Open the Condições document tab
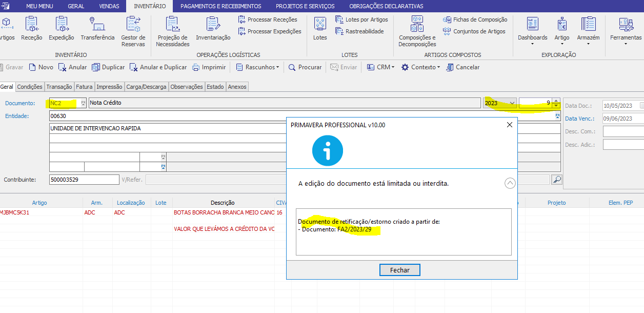This screenshot has width=644, height=313. tap(30, 87)
